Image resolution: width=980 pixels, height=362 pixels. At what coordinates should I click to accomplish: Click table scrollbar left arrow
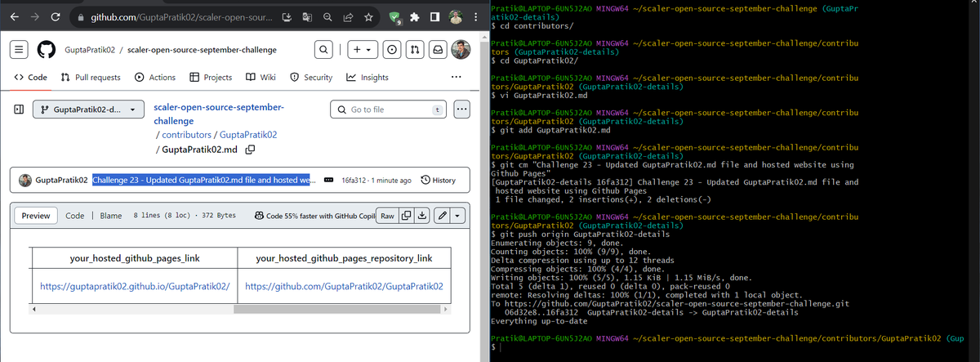tap(35, 309)
